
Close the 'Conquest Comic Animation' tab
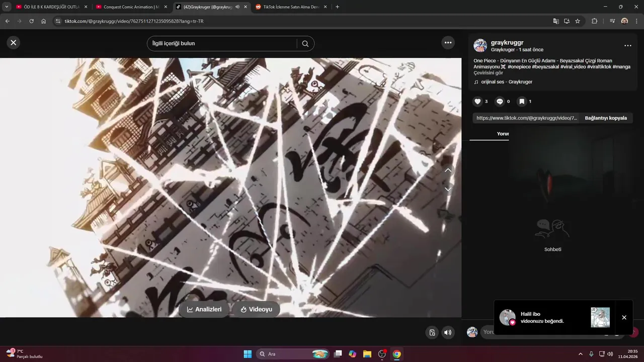[166, 7]
